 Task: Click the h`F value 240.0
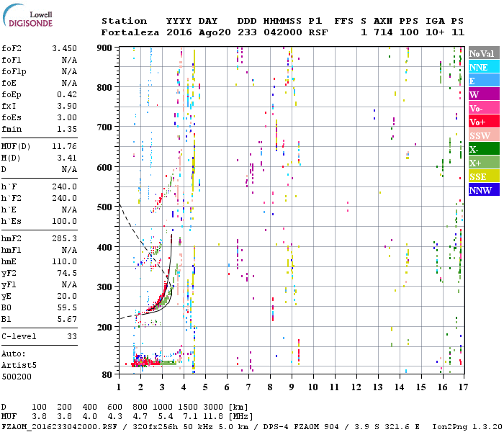point(64,186)
